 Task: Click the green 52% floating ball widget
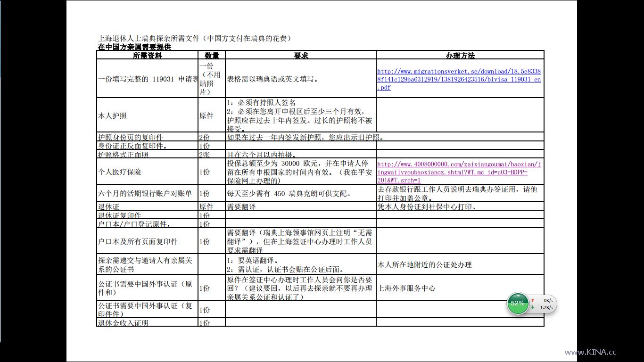(x=518, y=303)
